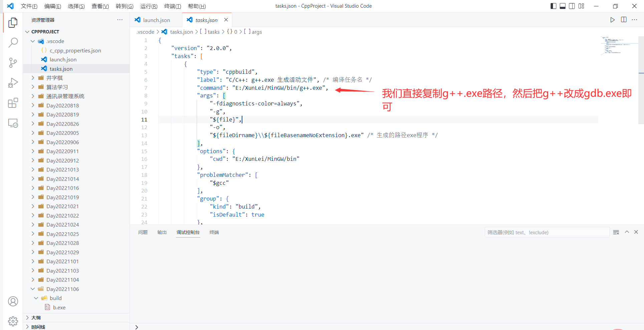Viewport: 644px width, 330px height.
Task: Click the debug console prompt chevron
Action: click(x=137, y=327)
